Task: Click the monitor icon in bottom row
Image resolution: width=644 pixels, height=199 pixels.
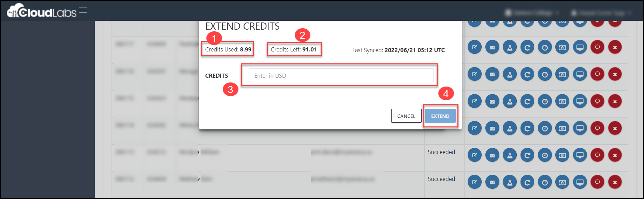Action: [x=580, y=182]
